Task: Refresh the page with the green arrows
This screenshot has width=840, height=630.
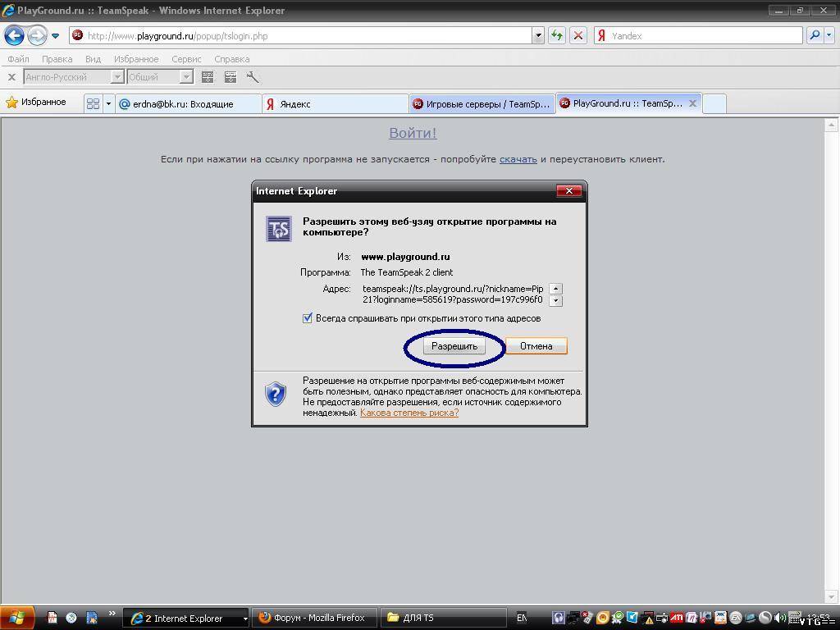Action: 557,36
